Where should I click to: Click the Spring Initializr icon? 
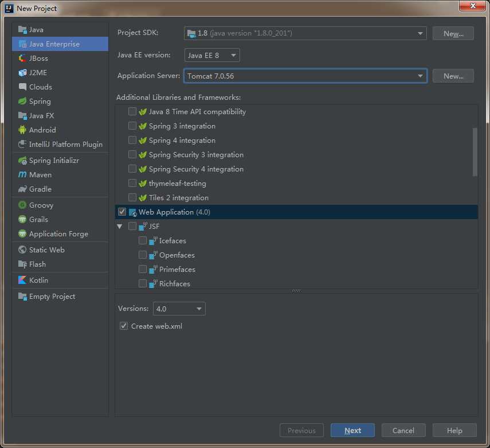[x=22, y=161]
